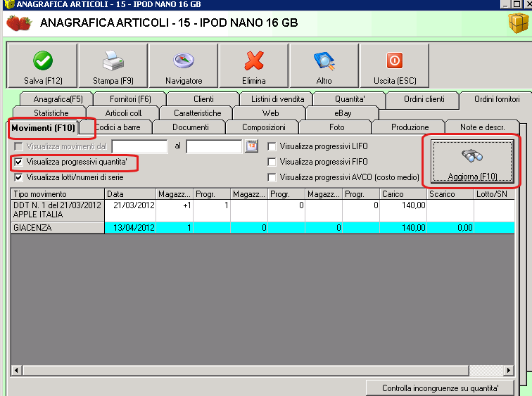The width and height of the screenshot is (532, 396).
Task: Open the Altro magnifier button
Action: (324, 66)
